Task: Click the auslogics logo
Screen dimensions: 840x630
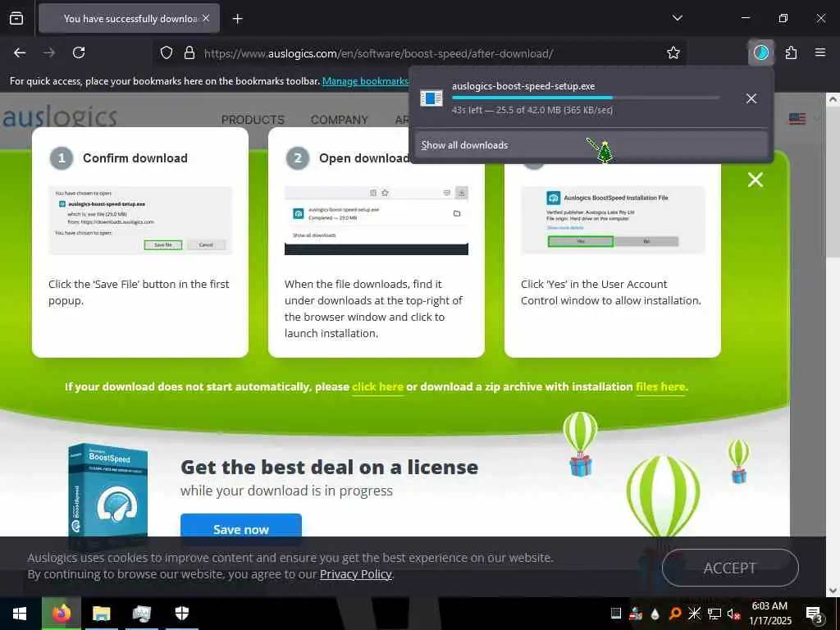Action: 59,116
